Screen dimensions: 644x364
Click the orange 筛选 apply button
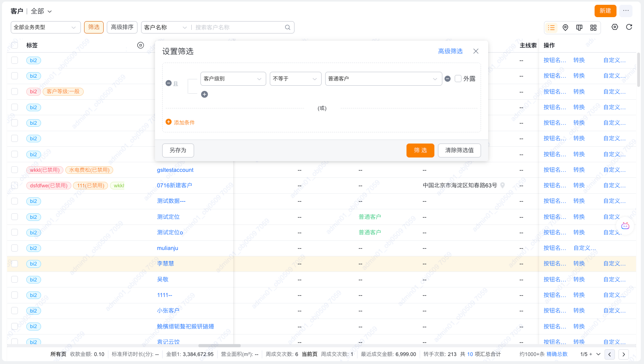pos(420,150)
